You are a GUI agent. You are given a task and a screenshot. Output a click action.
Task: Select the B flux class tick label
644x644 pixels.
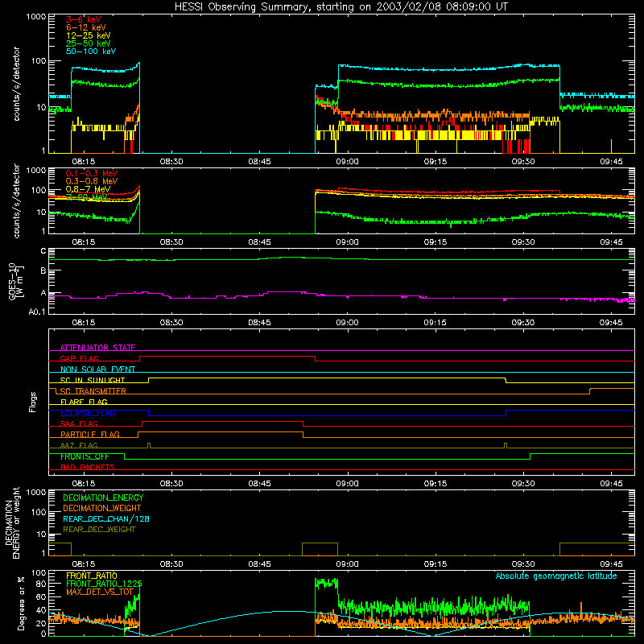(43, 270)
